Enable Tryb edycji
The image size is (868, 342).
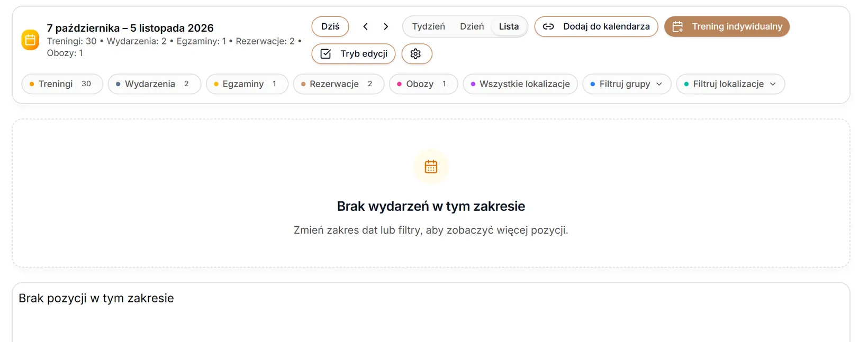[354, 53]
